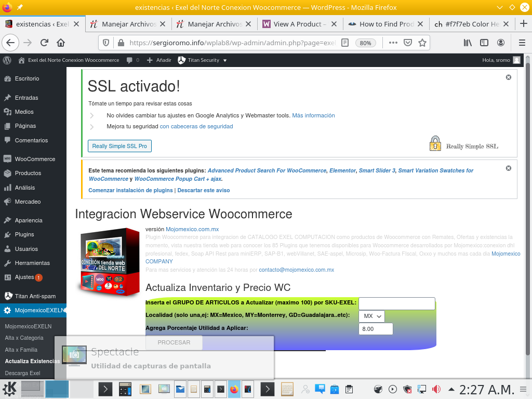Screen dimensions: 532x399
Task: Dismiss the recommended plugins notice
Action: [508, 168]
